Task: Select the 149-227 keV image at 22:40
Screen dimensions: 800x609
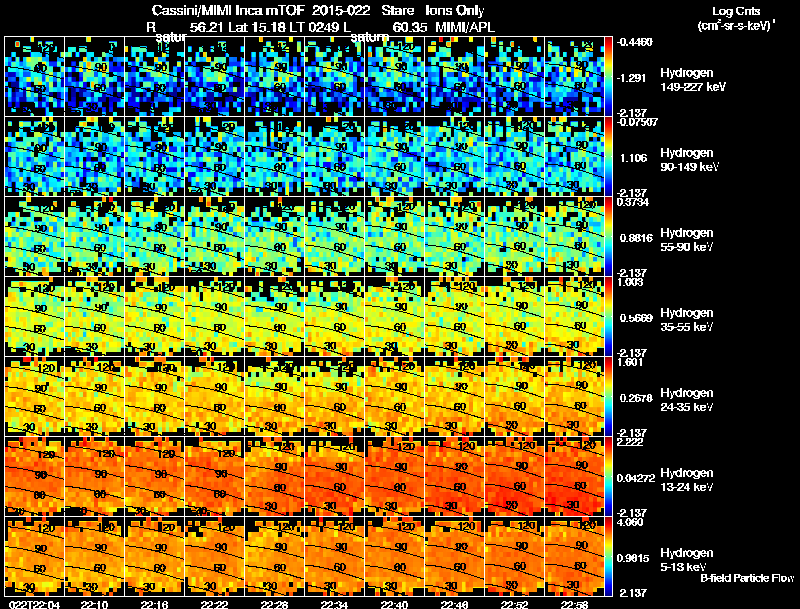Action: pos(395,77)
